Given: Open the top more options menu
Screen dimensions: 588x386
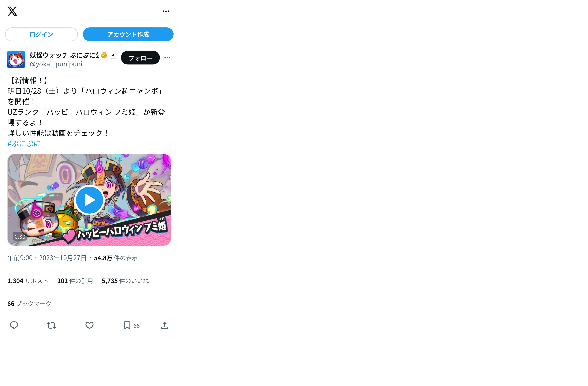Looking at the screenshot, I should (166, 11).
